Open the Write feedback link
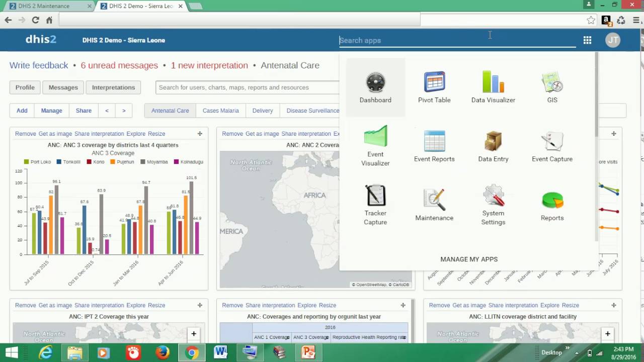 coord(39,65)
